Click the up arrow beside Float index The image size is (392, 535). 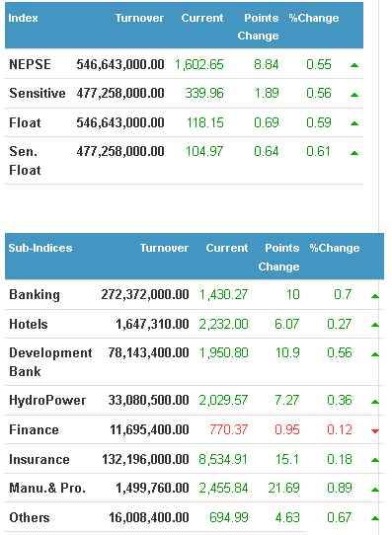354,123
